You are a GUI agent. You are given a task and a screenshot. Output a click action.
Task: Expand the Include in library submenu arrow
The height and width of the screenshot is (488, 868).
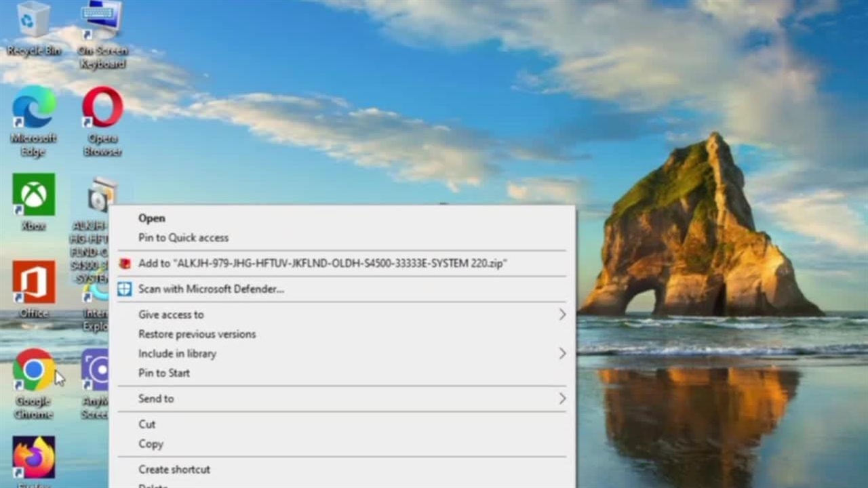[561, 354]
